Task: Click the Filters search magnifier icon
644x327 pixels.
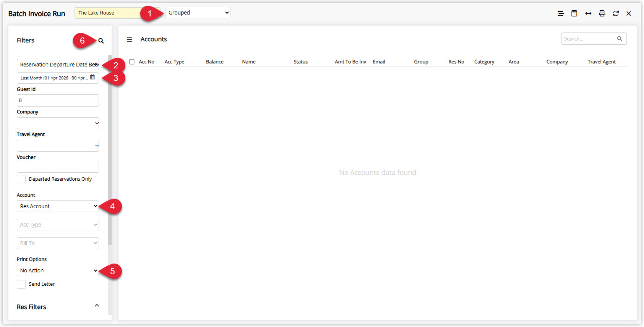Action: pyautogui.click(x=101, y=41)
